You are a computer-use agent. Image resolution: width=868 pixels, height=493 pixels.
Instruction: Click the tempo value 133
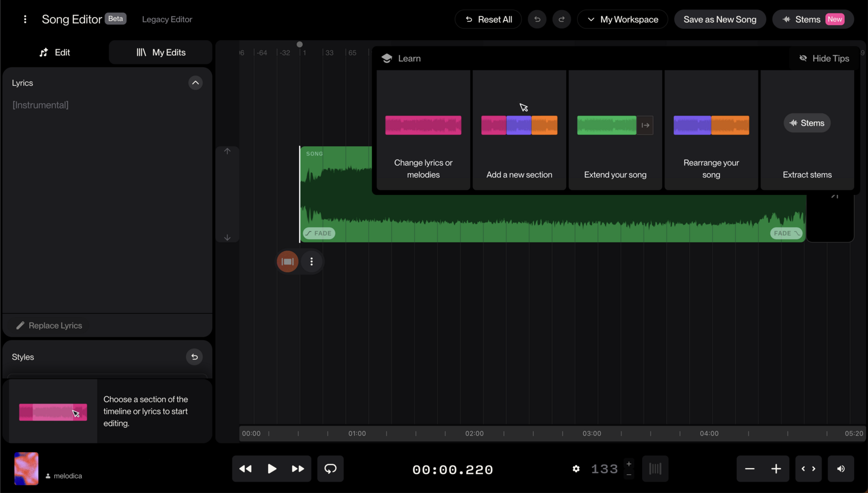604,469
